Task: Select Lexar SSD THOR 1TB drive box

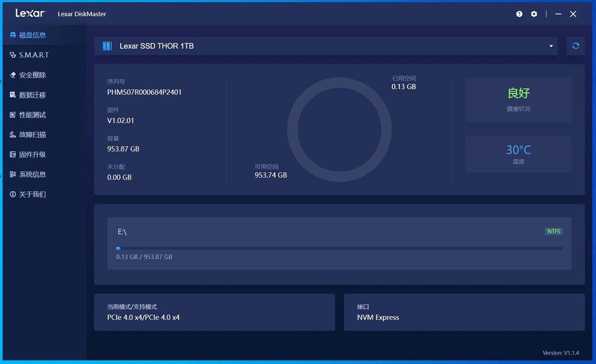Action: point(326,46)
